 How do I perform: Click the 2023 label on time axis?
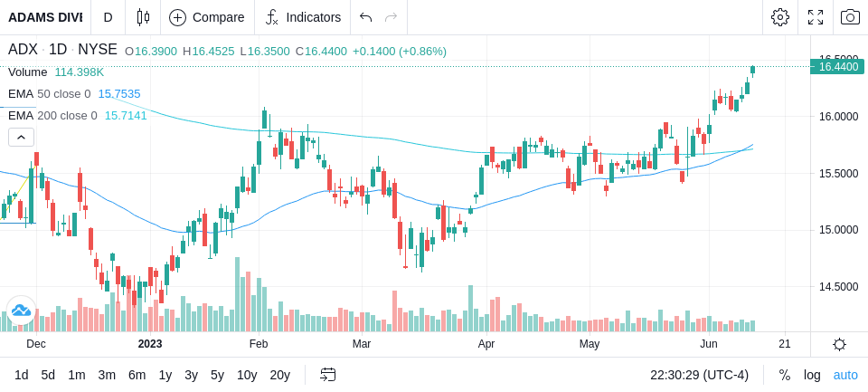coord(150,344)
